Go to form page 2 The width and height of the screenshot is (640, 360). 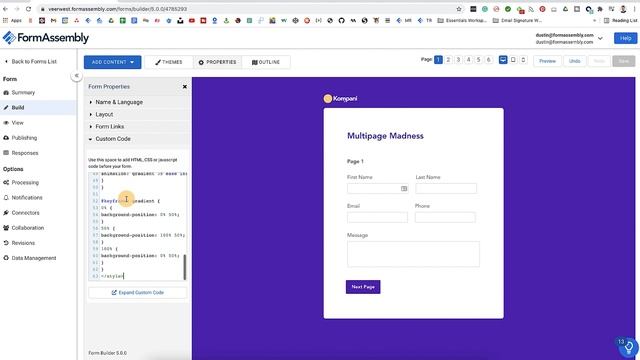(448, 60)
